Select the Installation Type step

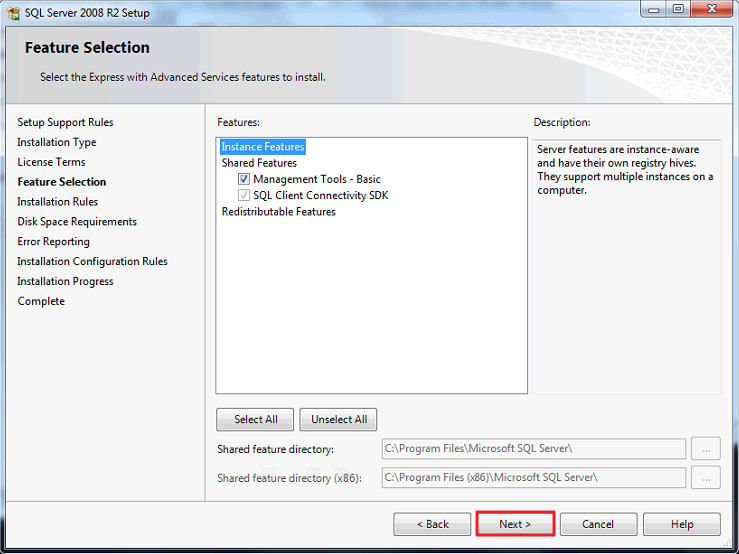[x=57, y=142]
